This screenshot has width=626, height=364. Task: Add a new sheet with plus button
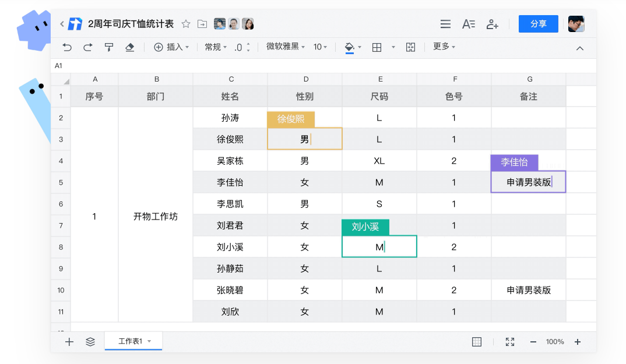click(69, 342)
